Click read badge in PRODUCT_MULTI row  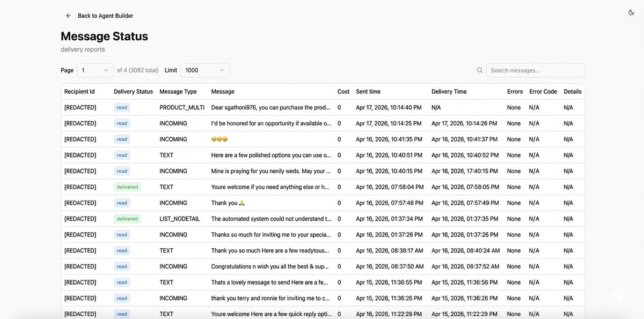tap(122, 107)
